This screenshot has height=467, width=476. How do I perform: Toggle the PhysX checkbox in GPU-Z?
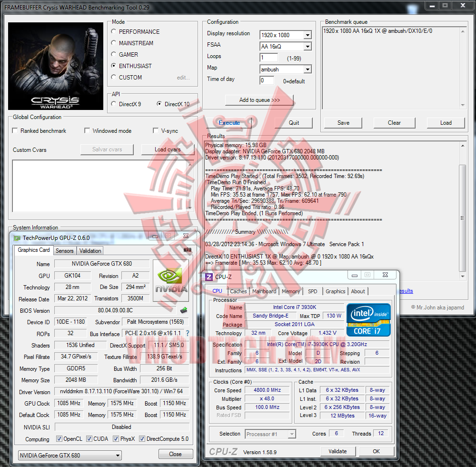116,439
